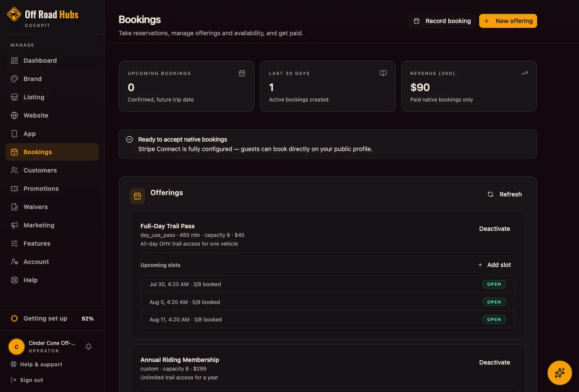Select the Aug 11, 4:20 AM slot row
579x392 pixels.
328,319
